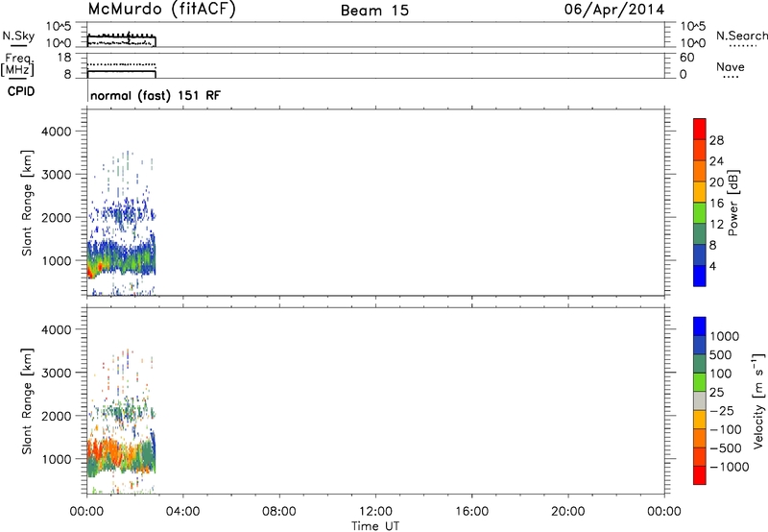Click the 'Freq. [MHz]' label
The image size is (768, 532).
(17, 64)
